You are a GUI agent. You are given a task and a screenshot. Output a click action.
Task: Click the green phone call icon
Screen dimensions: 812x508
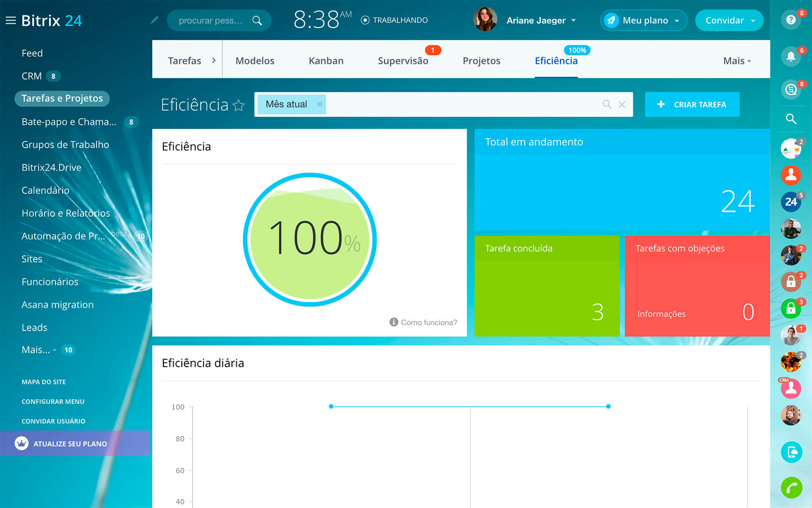(791, 488)
